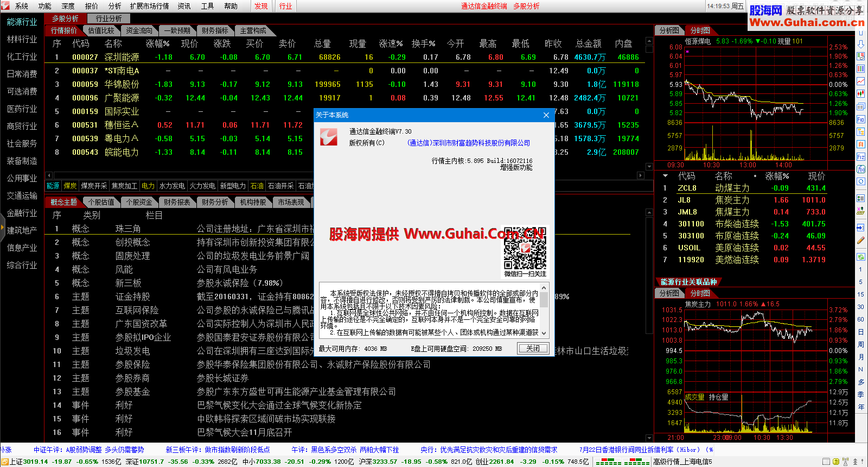Click the green checklist icon in right toolbar

(861, 197)
